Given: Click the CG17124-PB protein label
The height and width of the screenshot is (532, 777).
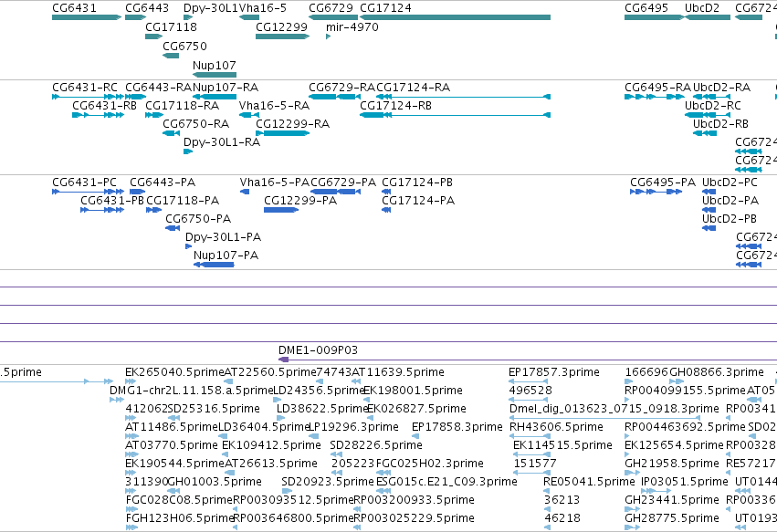Looking at the screenshot, I should coord(417,183).
